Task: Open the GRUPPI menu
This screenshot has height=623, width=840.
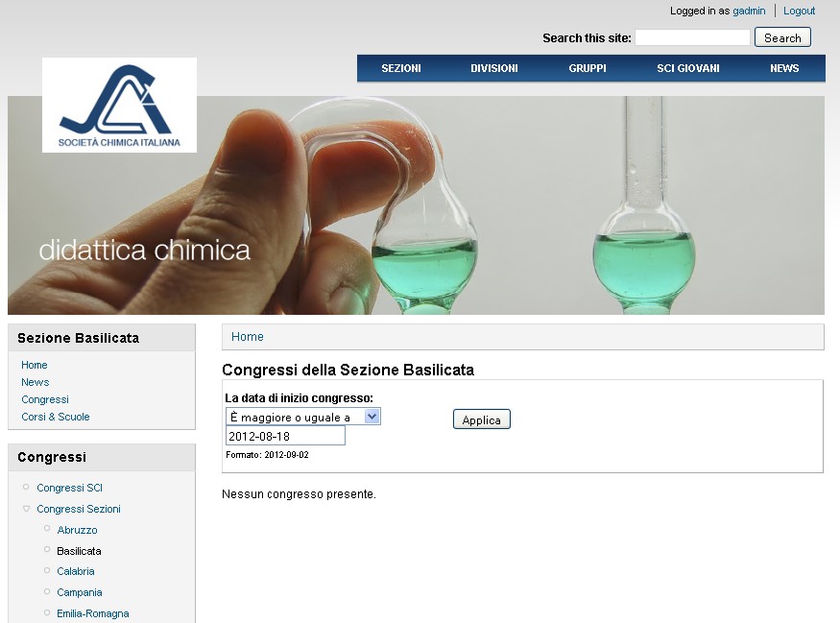Action: click(588, 68)
